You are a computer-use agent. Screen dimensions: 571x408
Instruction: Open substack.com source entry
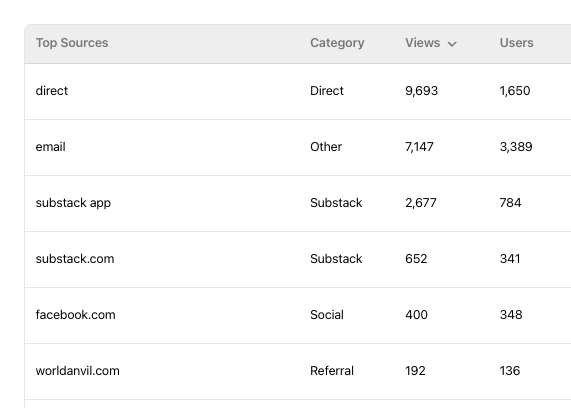[75, 259]
